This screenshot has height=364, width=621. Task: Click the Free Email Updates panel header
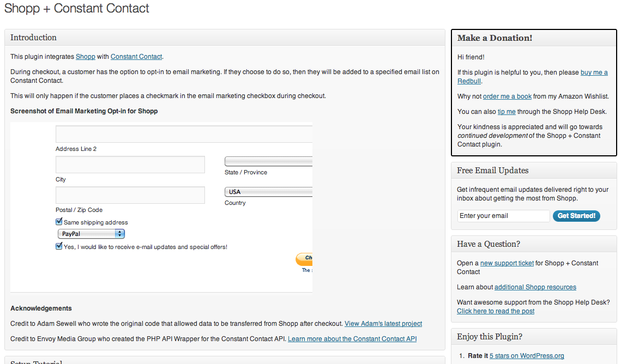coord(533,171)
